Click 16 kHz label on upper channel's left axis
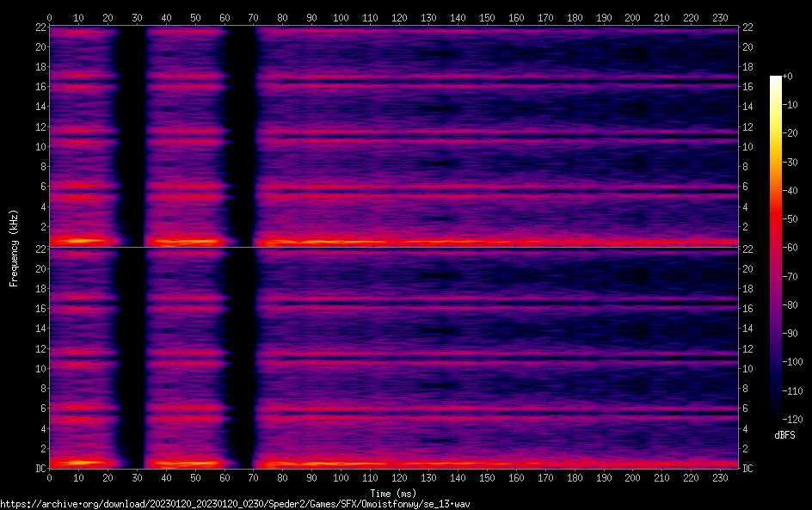The image size is (812, 510). (39, 87)
